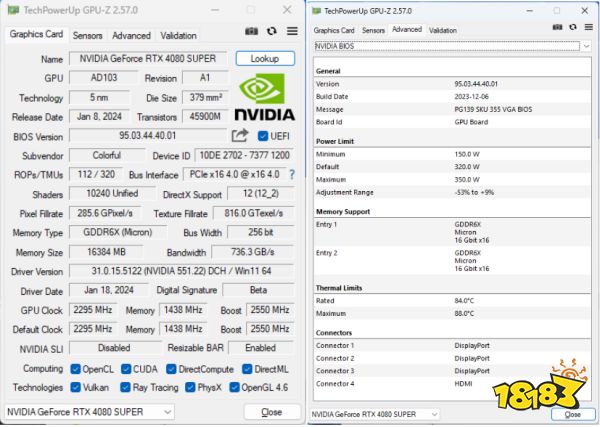Screen dimensions: 600x427
Task: Click screenshot camera icon in right GPU-Z window
Action: (558, 27)
